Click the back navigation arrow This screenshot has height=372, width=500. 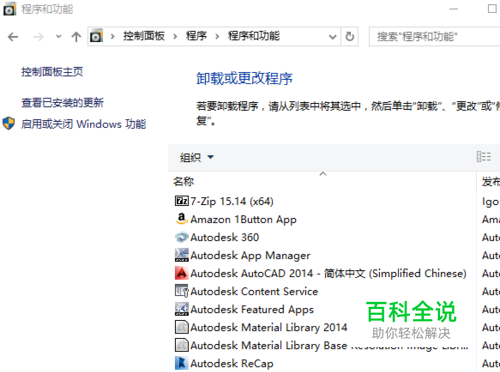13,37
